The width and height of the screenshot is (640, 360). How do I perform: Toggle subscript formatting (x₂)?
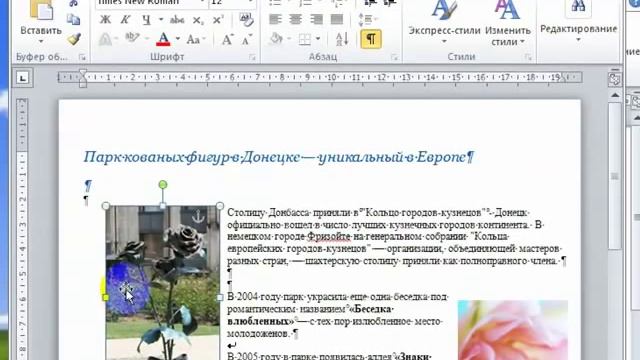coord(198,20)
